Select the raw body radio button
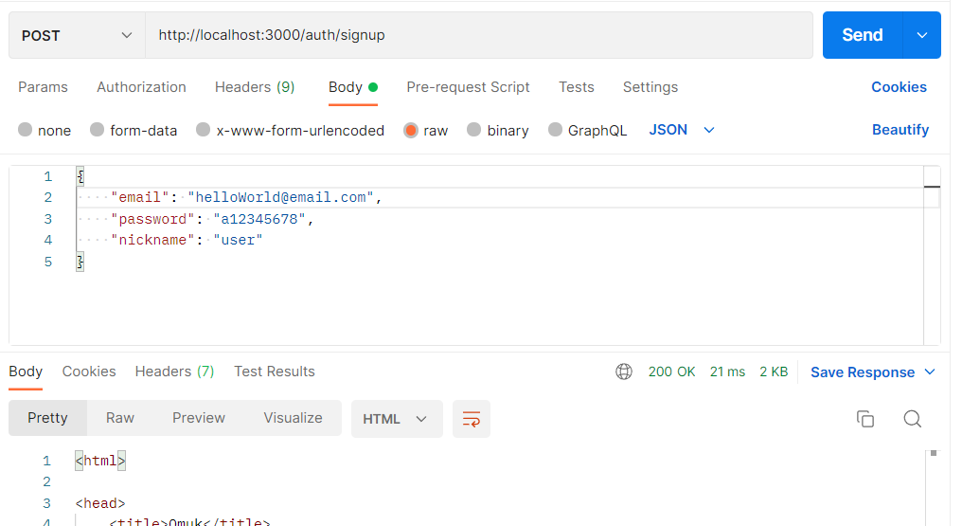 coord(411,130)
